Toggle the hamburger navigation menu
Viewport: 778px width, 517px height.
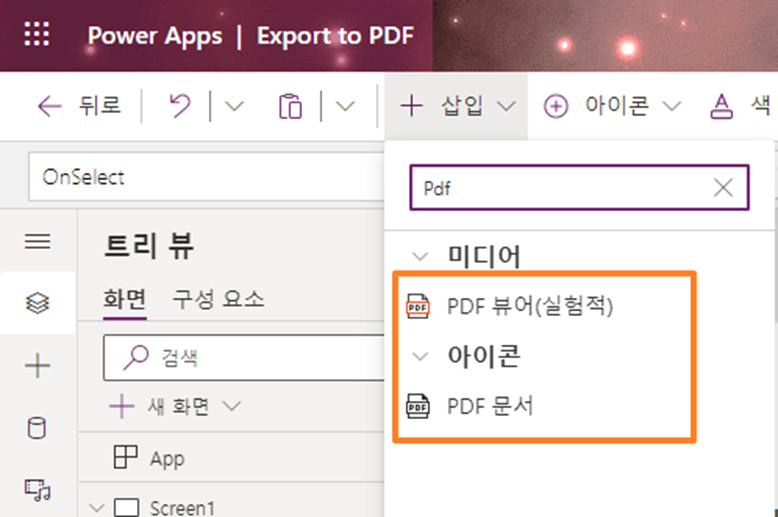pos(38,242)
